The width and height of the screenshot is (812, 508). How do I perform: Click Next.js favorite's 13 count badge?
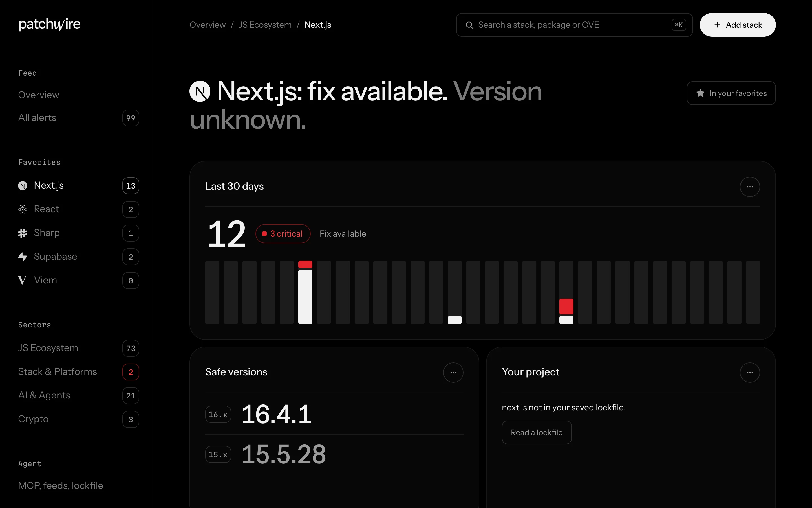[131, 186]
